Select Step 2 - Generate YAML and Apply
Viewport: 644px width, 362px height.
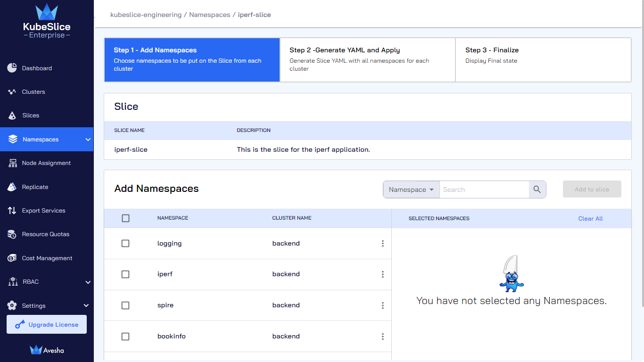click(368, 60)
